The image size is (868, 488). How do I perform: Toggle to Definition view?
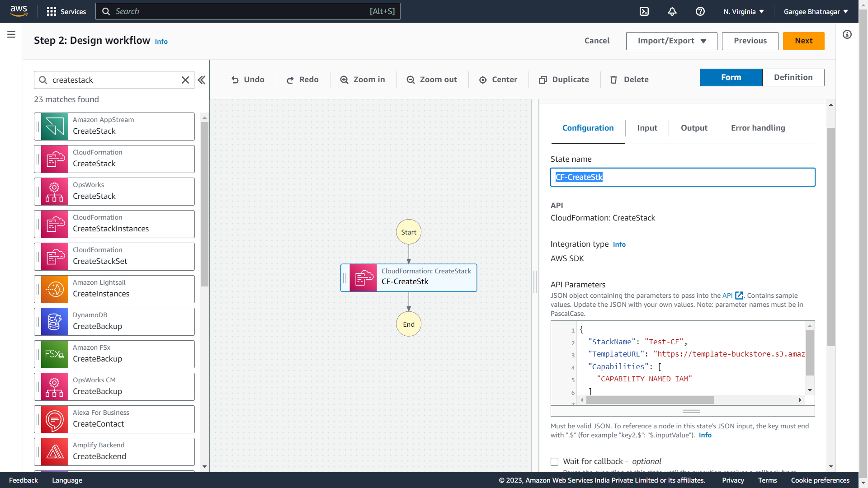pos(793,77)
